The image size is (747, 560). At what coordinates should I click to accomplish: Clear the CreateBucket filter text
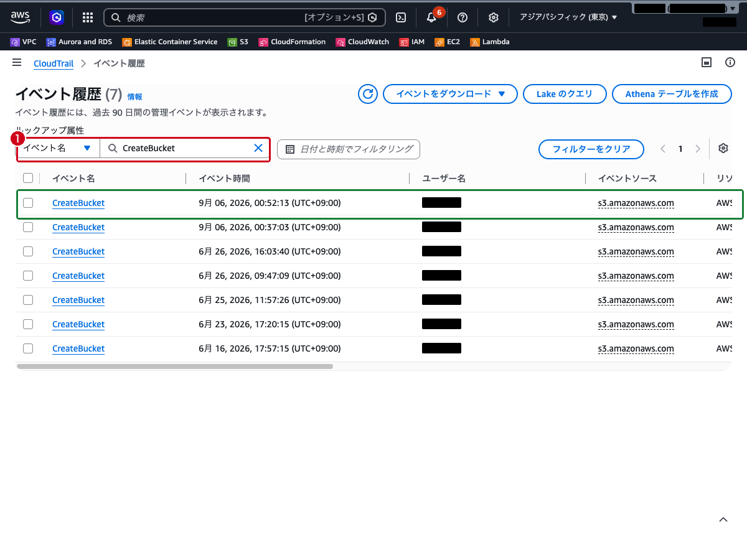click(x=258, y=148)
